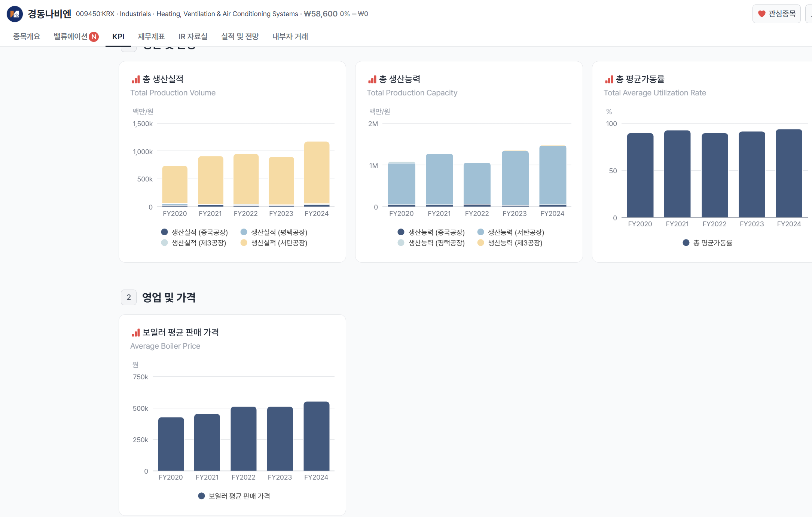Toggle 생산능력 (중국공장) legend series
Image resolution: width=812 pixels, height=517 pixels.
click(431, 232)
